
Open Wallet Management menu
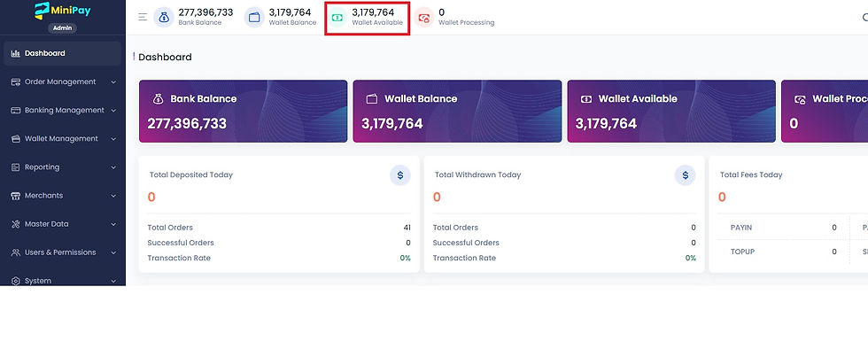(62, 138)
